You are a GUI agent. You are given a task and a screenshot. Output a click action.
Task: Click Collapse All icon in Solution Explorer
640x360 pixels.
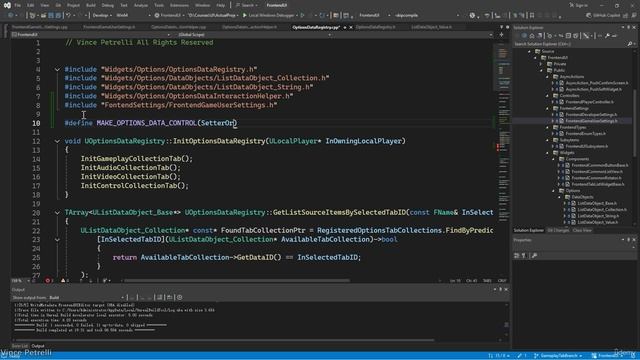pyautogui.click(x=568, y=36)
